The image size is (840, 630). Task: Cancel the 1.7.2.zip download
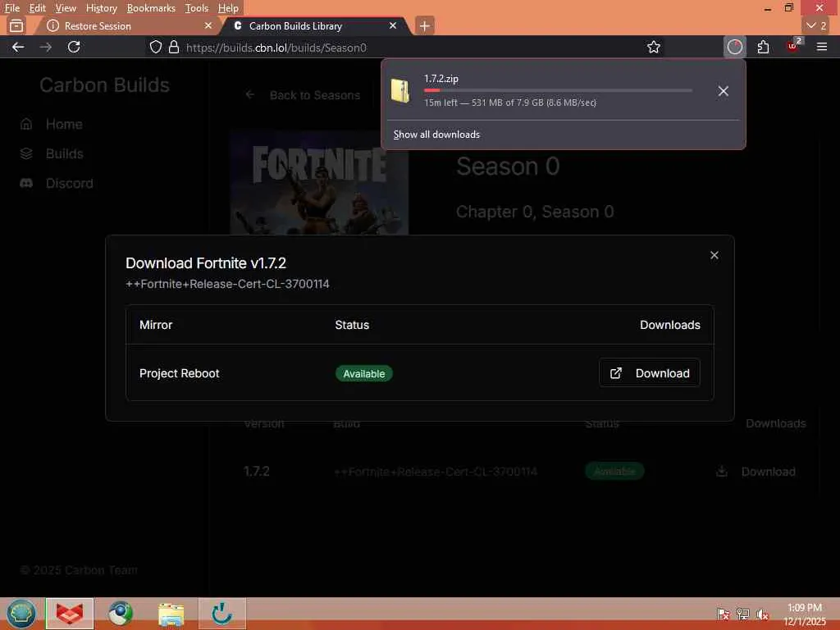pyautogui.click(x=724, y=91)
